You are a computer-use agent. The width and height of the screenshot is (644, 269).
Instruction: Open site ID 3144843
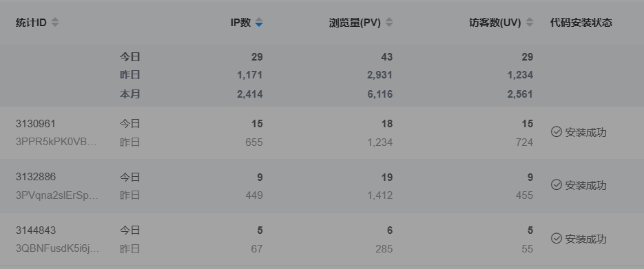(x=36, y=230)
